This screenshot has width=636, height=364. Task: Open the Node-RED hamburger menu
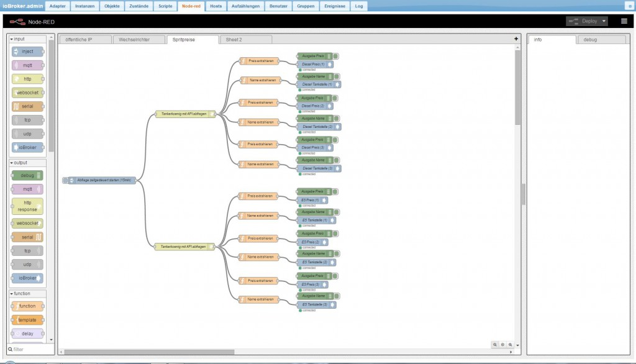coord(624,21)
